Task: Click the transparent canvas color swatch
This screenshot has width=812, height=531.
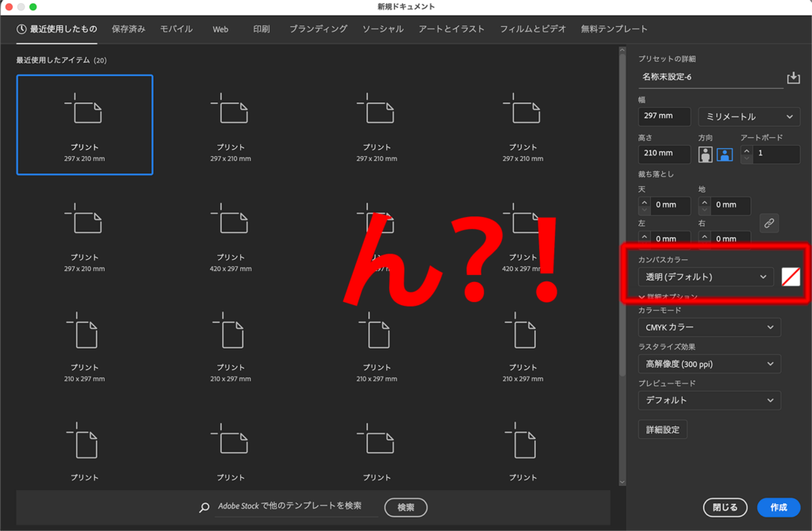Action: pyautogui.click(x=791, y=277)
